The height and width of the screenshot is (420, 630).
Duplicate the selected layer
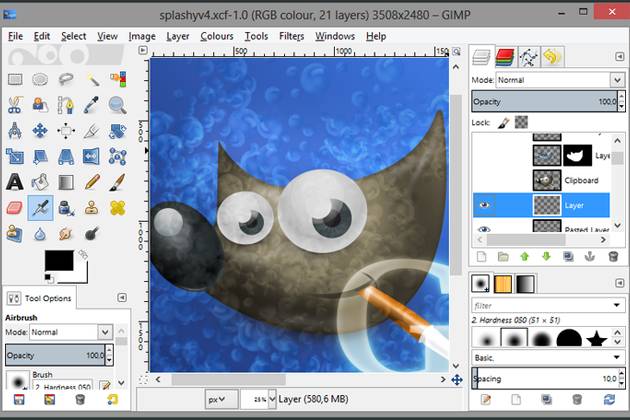pyautogui.click(x=568, y=256)
